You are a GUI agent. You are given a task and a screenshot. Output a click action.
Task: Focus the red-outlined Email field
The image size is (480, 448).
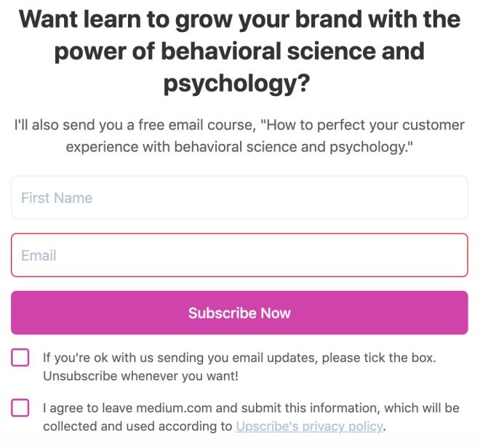[x=239, y=255]
